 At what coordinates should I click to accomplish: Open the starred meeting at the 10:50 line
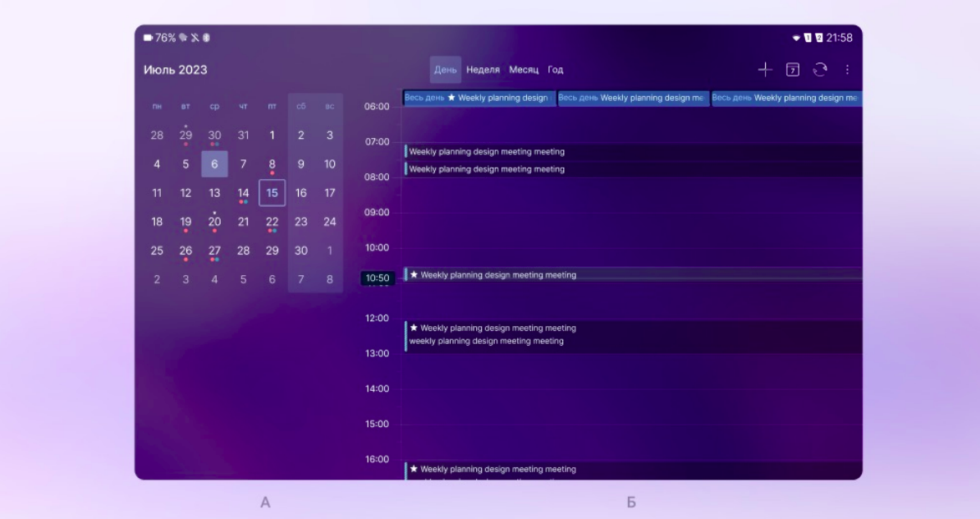[x=633, y=274]
